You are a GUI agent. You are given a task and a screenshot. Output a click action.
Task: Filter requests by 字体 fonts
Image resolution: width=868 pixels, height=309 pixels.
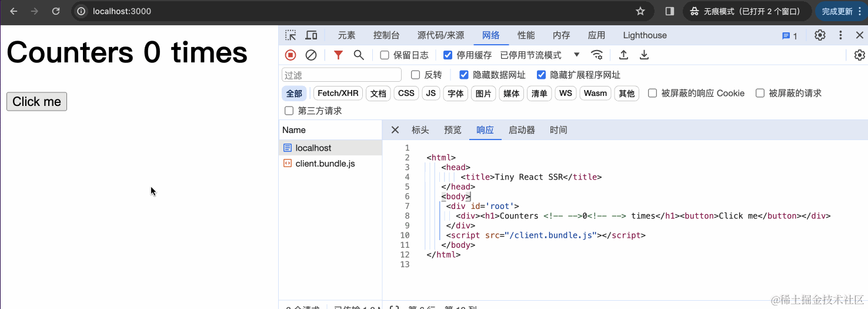click(456, 94)
